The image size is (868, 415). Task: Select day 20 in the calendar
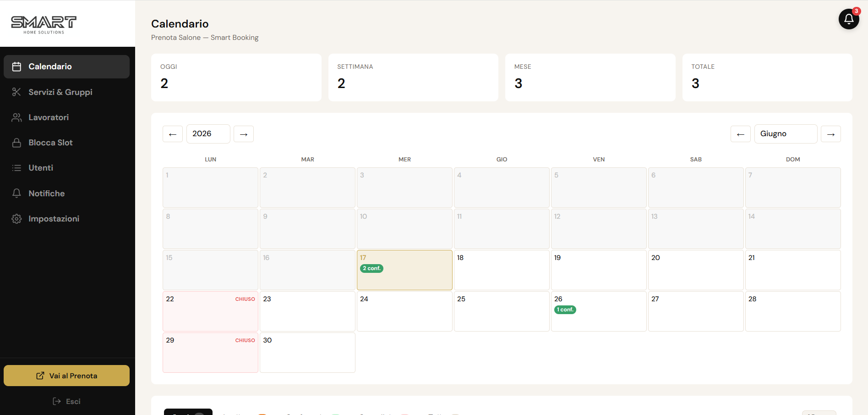(696, 270)
